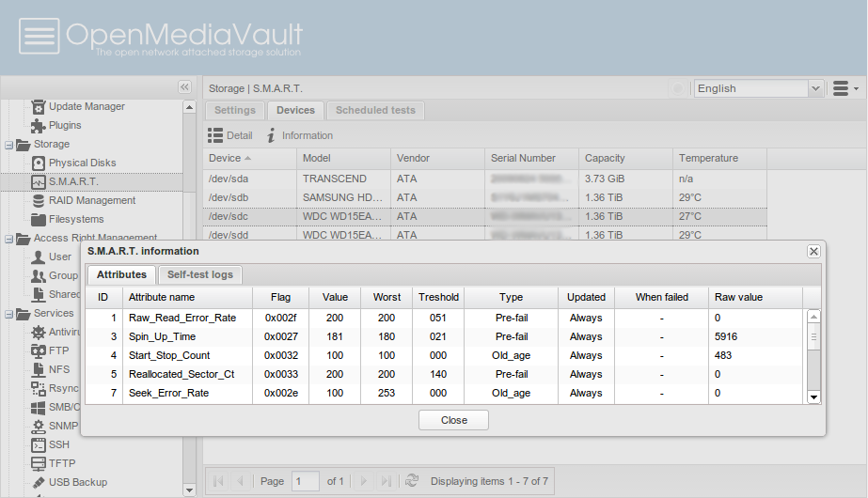This screenshot has height=498, width=868.
Task: Sort by Capacity column header
Action: (625, 158)
